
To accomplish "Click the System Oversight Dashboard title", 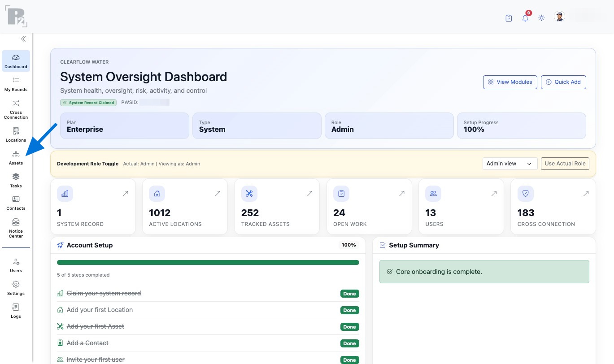I will pos(144,77).
